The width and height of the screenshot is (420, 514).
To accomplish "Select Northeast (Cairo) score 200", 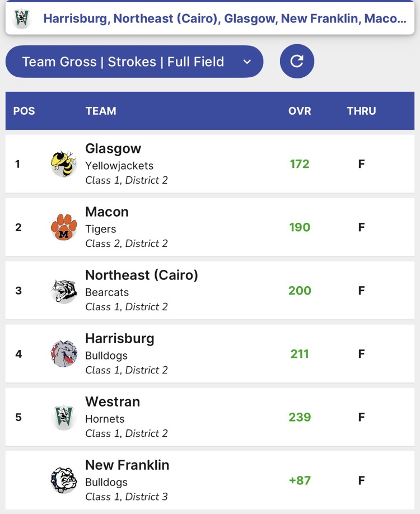I will tap(300, 291).
